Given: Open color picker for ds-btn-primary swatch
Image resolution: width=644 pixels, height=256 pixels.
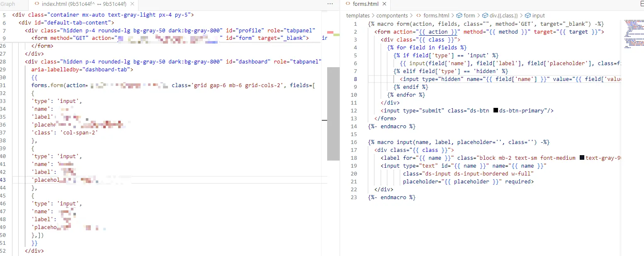Looking at the screenshot, I should [x=495, y=111].
